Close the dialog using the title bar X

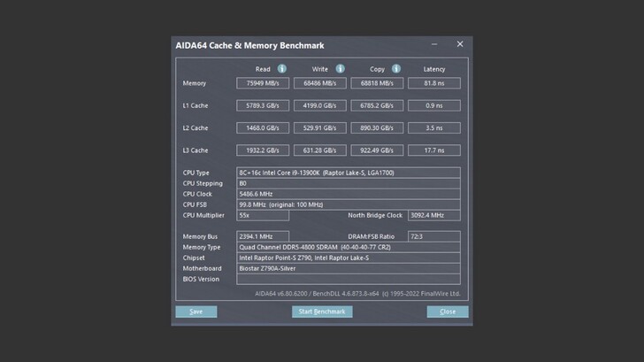[459, 44]
